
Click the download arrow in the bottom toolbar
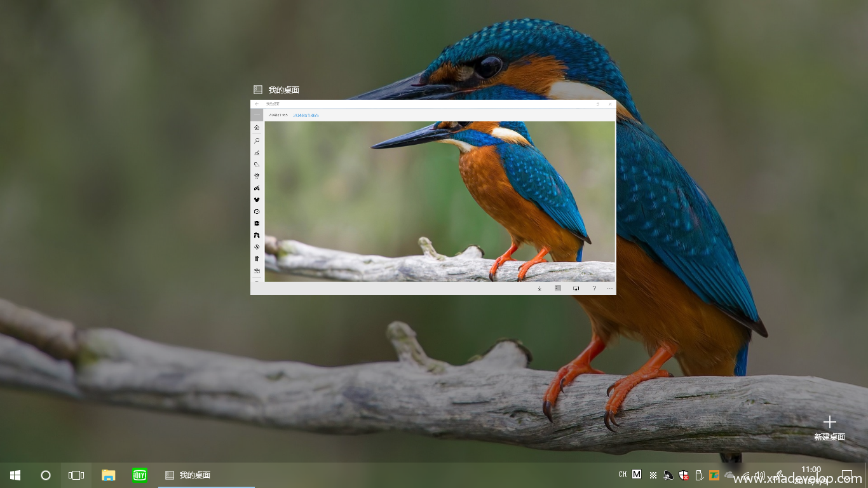539,288
